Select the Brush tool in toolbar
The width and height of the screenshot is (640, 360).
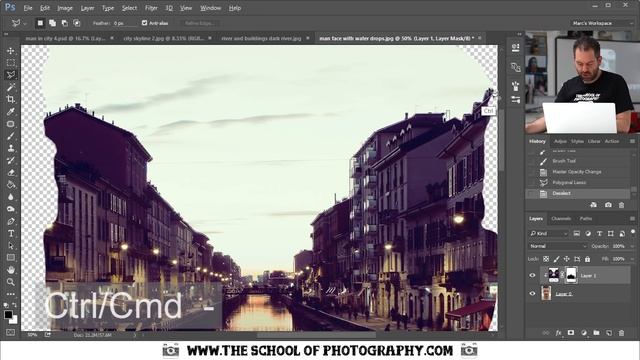[11, 136]
